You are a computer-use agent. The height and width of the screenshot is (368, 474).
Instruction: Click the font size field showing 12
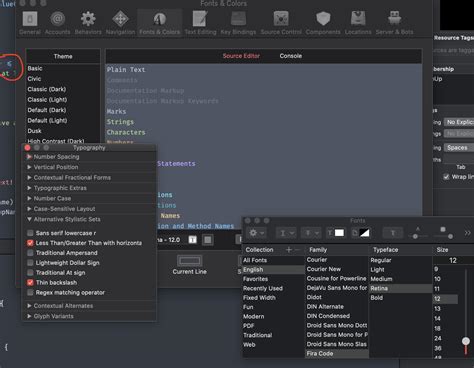click(453, 260)
